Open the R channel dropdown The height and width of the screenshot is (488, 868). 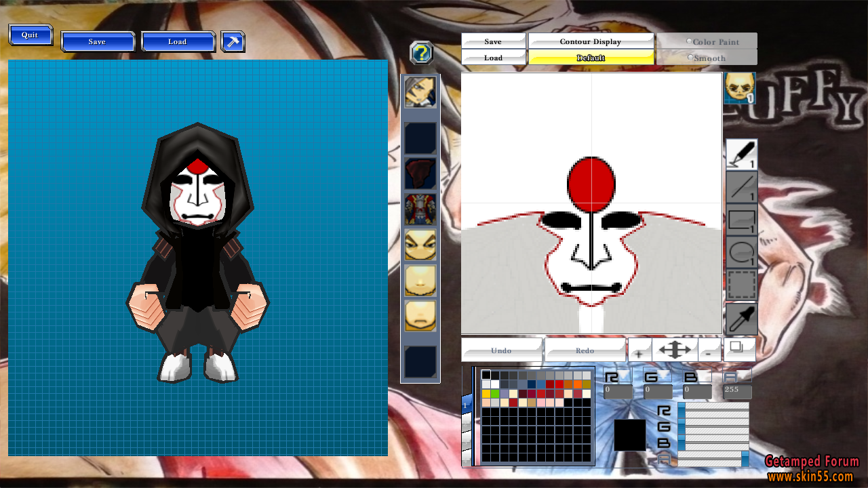[617, 376]
